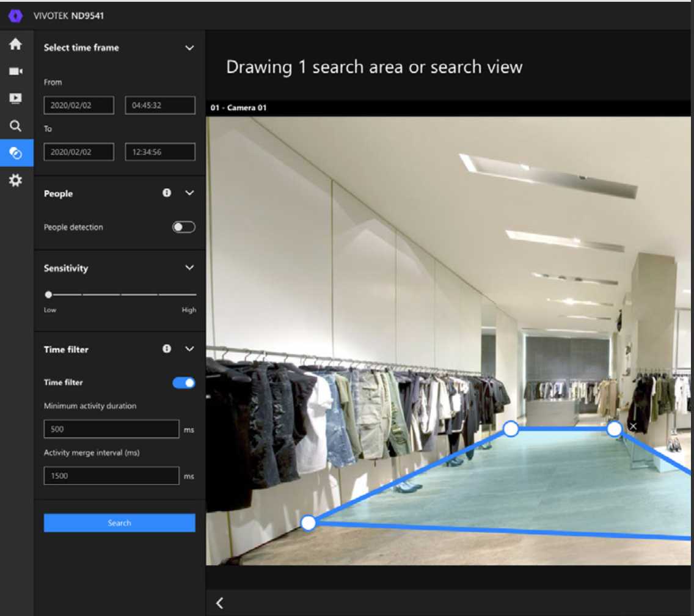
Task: Click the back arrow below video
Action: (x=220, y=603)
